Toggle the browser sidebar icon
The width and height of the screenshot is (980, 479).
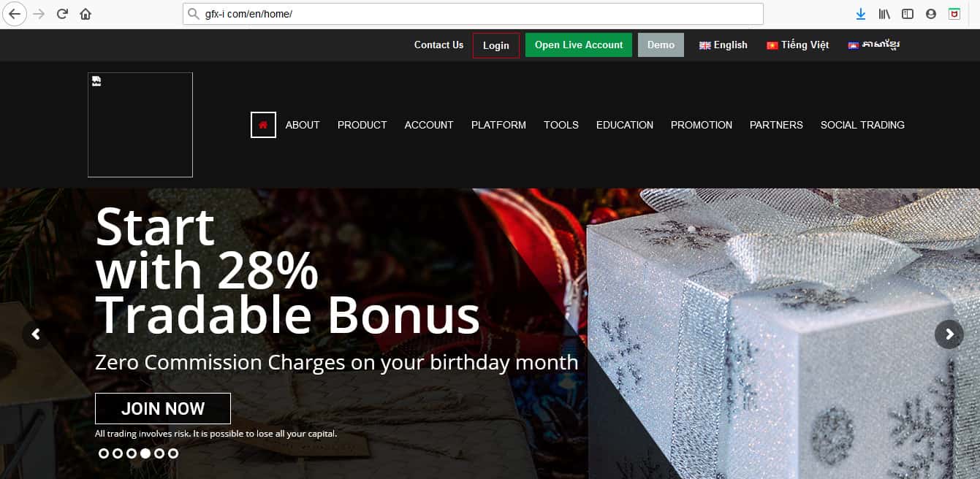tap(908, 14)
